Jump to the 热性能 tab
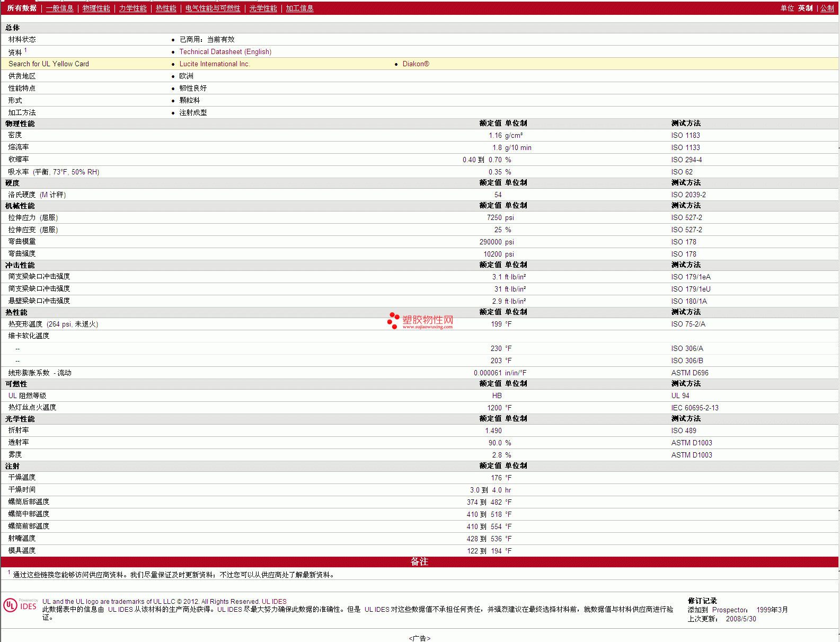840x642 pixels. pyautogui.click(x=166, y=8)
